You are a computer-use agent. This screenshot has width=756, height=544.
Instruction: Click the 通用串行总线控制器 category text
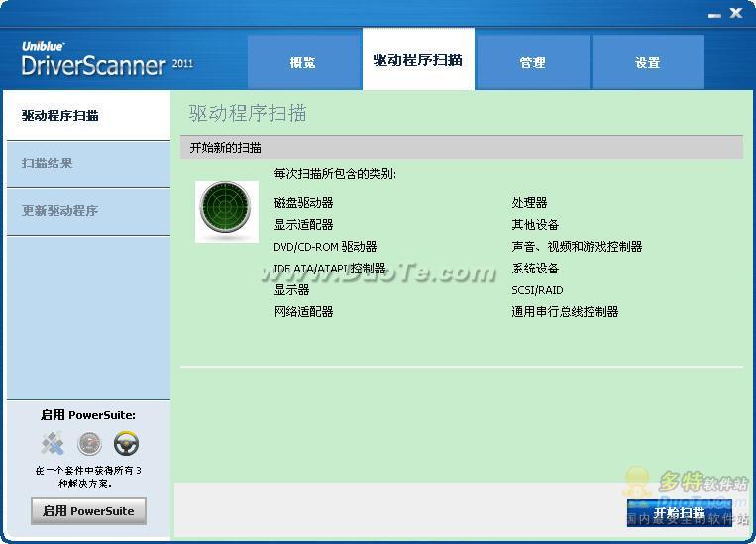[565, 311]
